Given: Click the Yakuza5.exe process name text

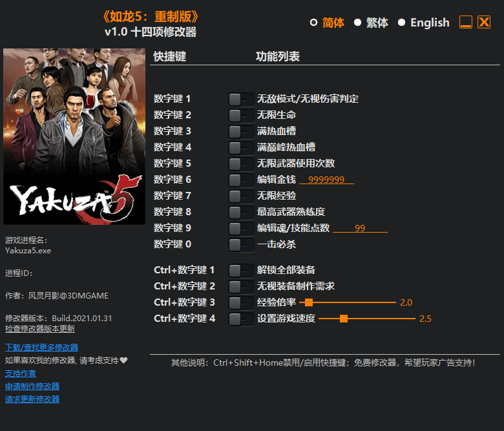Looking at the screenshot, I should 28,251.
